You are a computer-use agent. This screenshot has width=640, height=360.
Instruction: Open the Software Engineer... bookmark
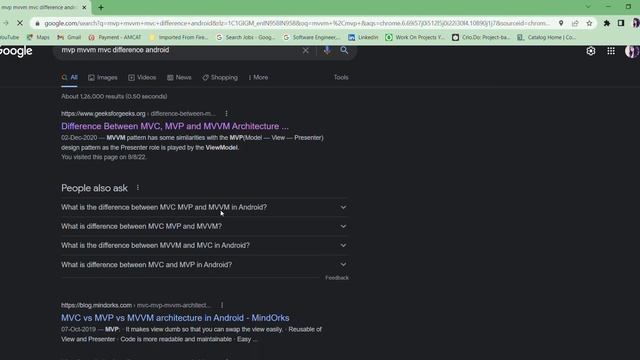coord(311,37)
